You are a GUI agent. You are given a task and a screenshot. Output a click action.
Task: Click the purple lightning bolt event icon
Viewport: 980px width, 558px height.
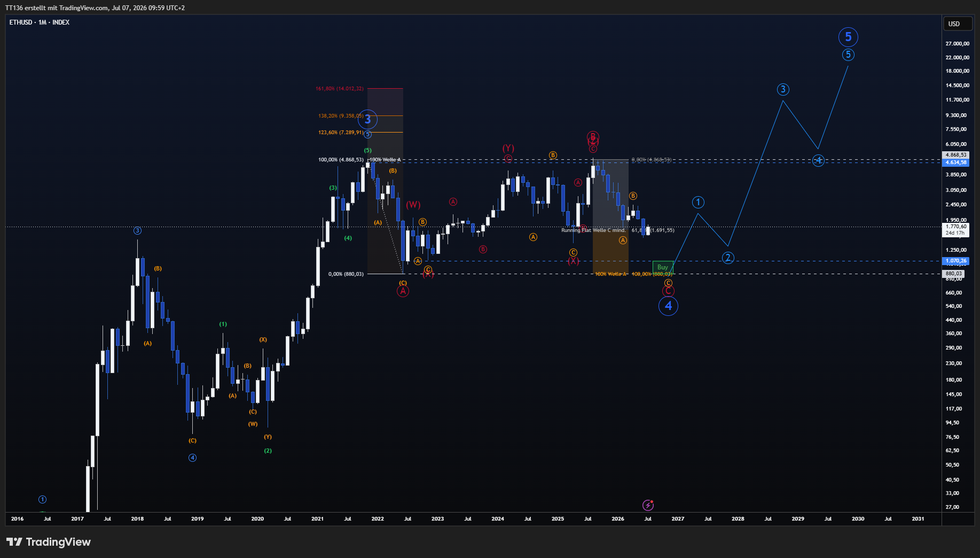[x=648, y=505]
